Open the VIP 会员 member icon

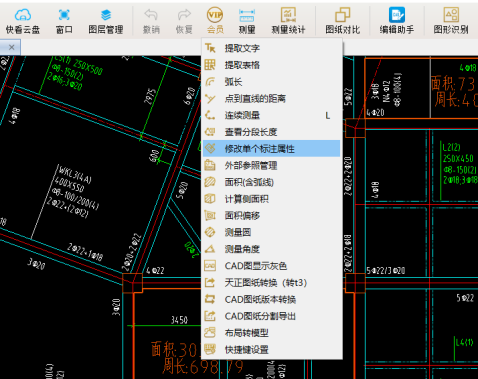(215, 15)
